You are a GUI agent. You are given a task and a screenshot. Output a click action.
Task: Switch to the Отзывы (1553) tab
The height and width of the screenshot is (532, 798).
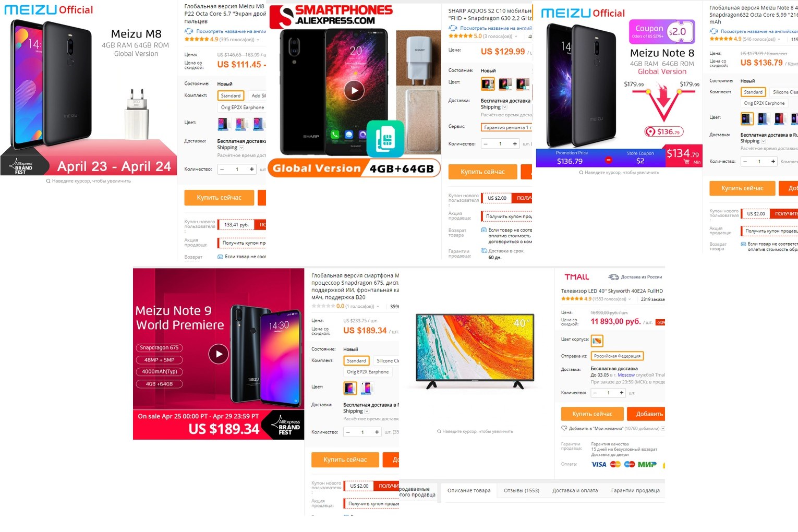[522, 490]
